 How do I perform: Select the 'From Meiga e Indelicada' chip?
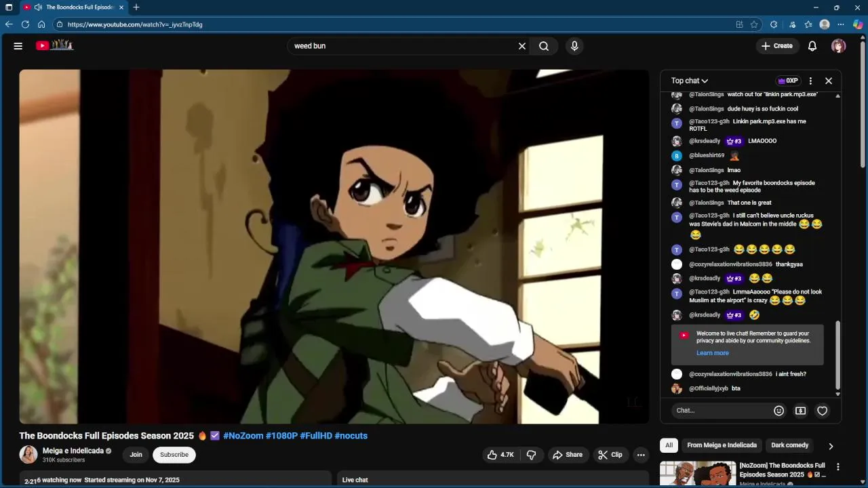(722, 445)
